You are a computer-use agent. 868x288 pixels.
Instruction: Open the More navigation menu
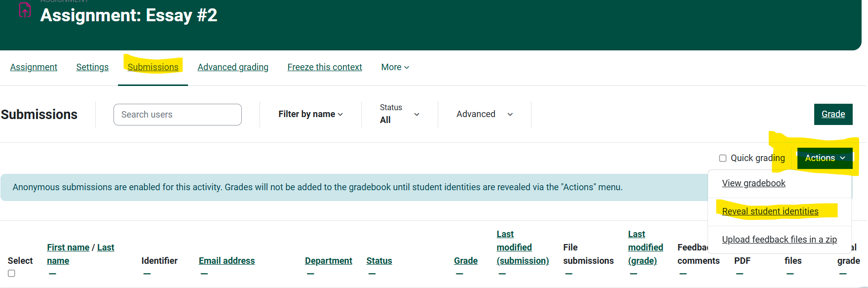(395, 67)
